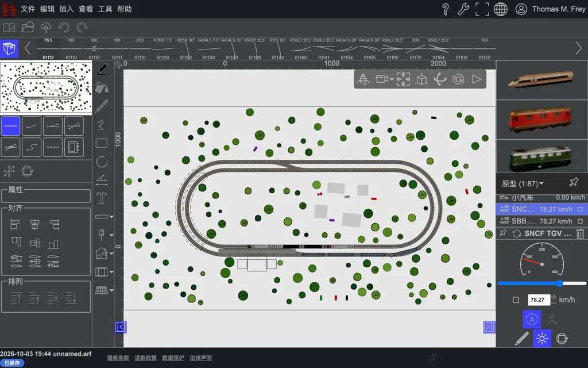Open the 服务条款 link
This screenshot has width=588, height=368.
118,358
